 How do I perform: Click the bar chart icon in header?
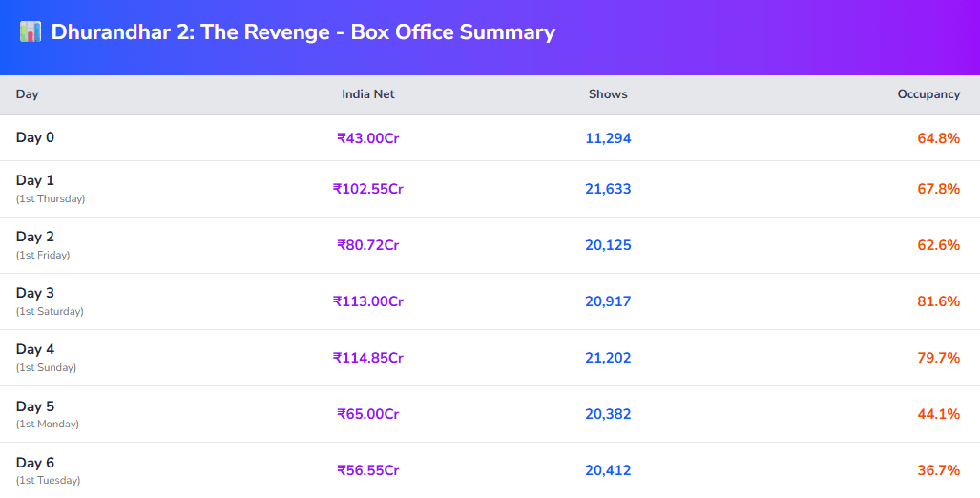pos(31,31)
